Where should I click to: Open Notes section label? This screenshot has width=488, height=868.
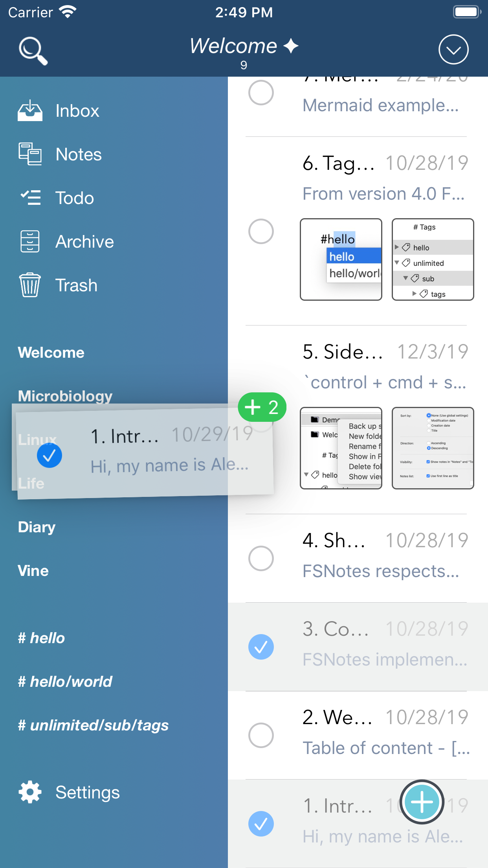pos(79,154)
